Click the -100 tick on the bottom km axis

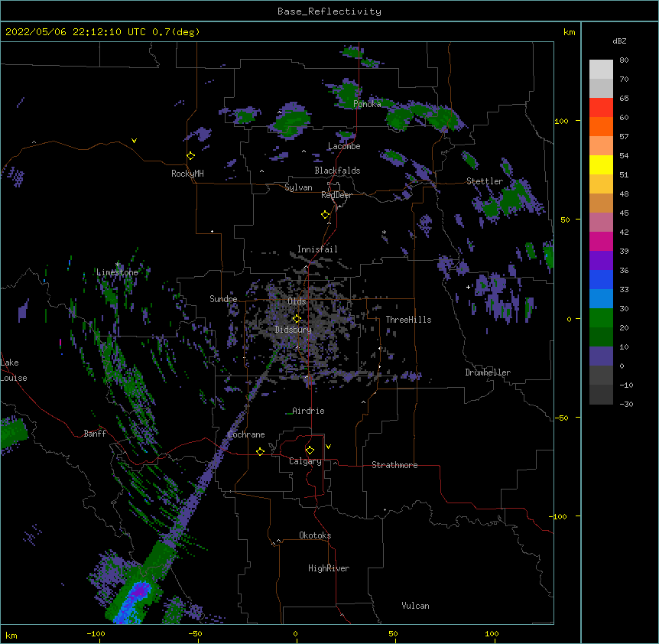[x=96, y=634]
